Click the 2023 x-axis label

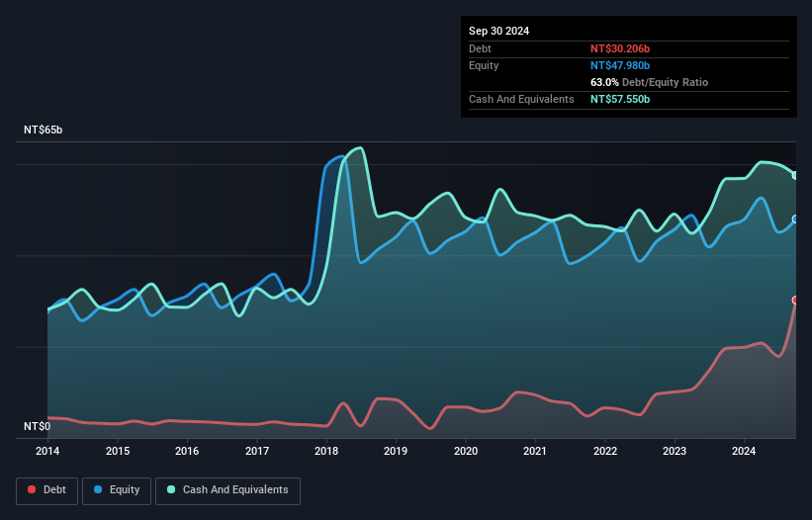tap(675, 451)
